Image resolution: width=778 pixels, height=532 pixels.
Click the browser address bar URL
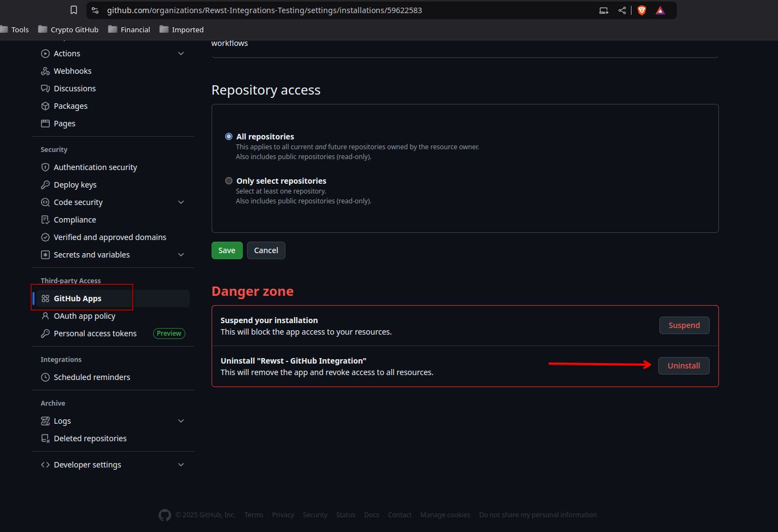click(x=264, y=10)
